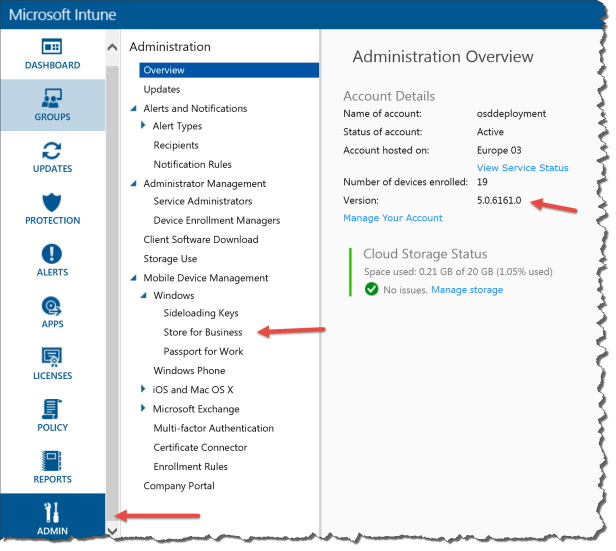Click the Europe 03 hosting value
Screen dimensions: 616x551
(x=499, y=150)
